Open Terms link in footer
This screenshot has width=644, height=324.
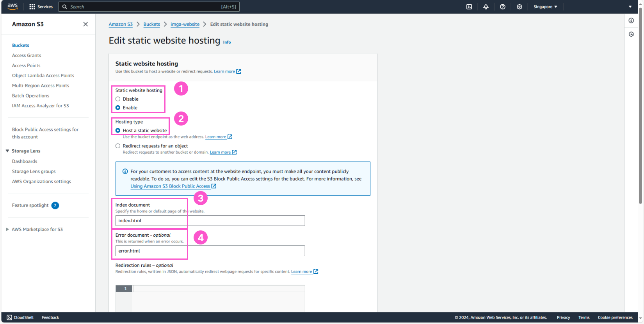coord(584,317)
